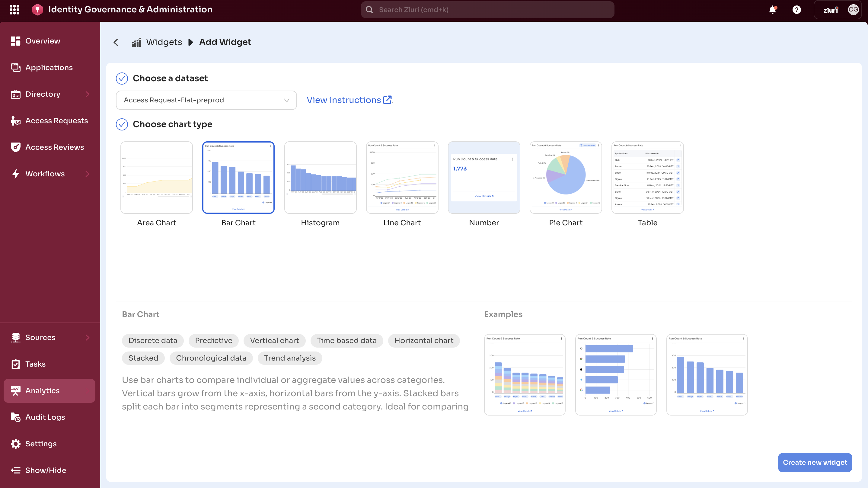868x488 pixels.
Task: Open the Overview page
Action: pos(43,41)
